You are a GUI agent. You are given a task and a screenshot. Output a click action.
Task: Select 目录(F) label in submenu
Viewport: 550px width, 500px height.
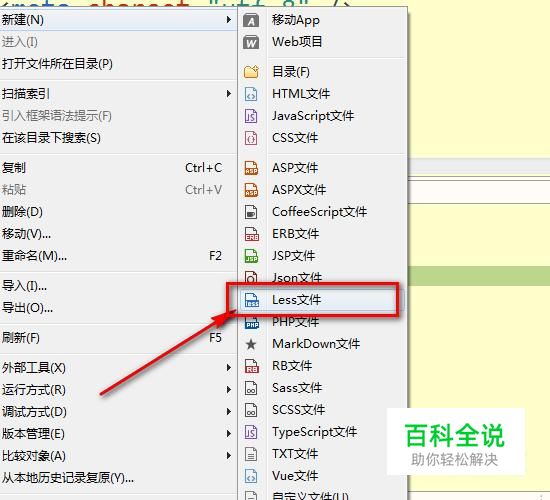click(x=291, y=72)
